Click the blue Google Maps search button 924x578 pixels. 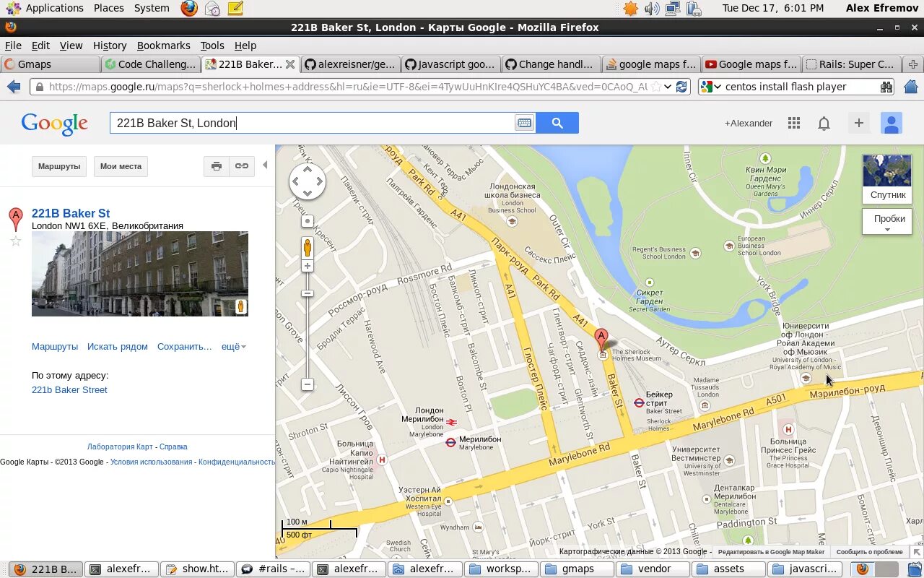(557, 123)
